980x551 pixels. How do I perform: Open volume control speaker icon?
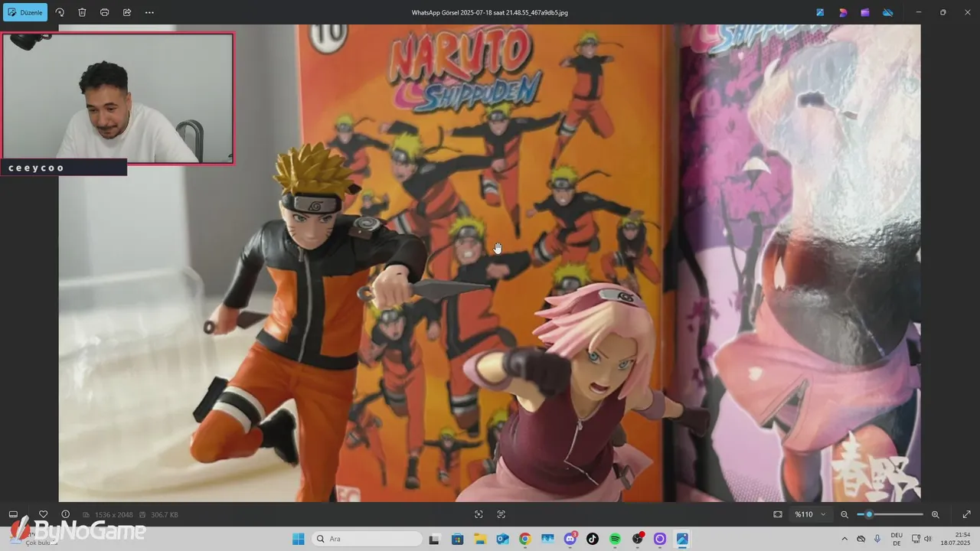(928, 539)
